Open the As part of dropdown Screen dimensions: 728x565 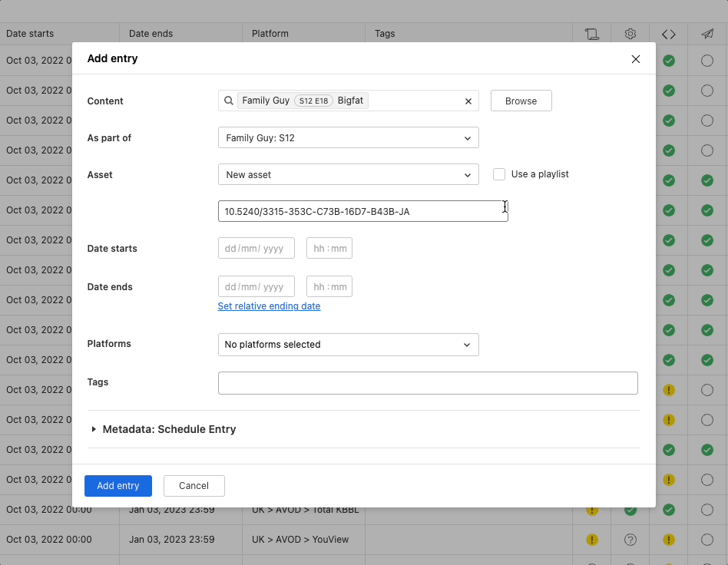tap(348, 138)
